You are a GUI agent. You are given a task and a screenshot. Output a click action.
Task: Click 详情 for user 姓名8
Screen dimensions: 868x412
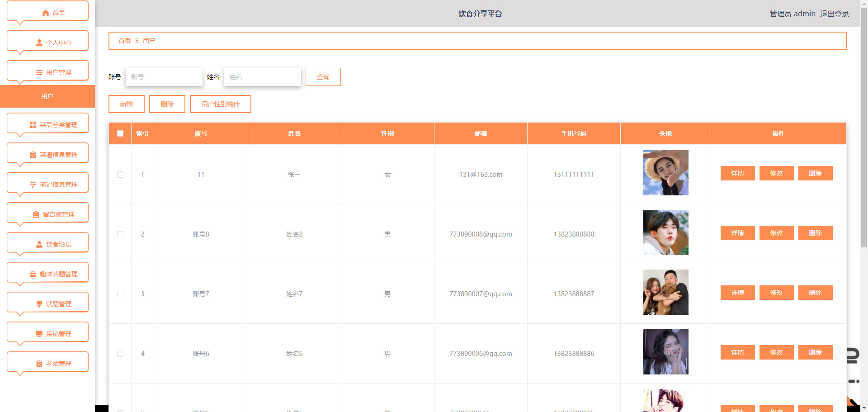tap(738, 233)
